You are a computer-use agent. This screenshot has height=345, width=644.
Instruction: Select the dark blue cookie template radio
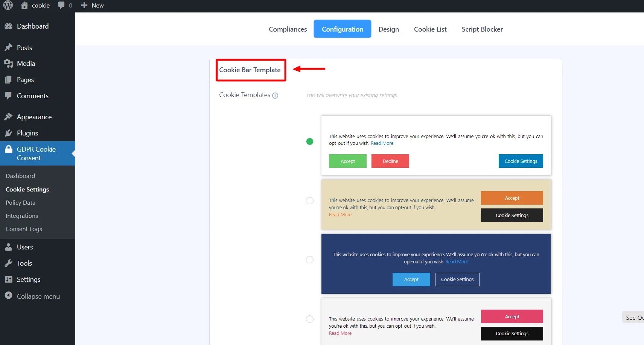point(310,260)
